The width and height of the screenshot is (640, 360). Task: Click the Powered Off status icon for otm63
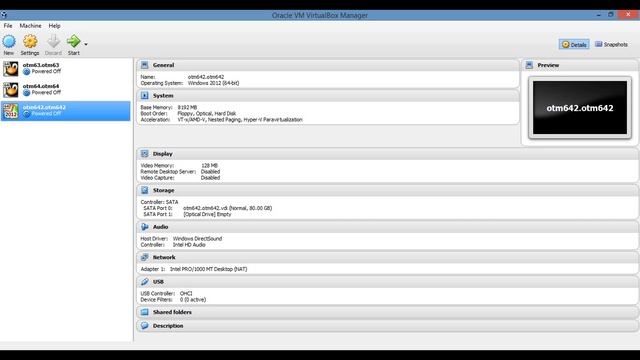(x=27, y=72)
